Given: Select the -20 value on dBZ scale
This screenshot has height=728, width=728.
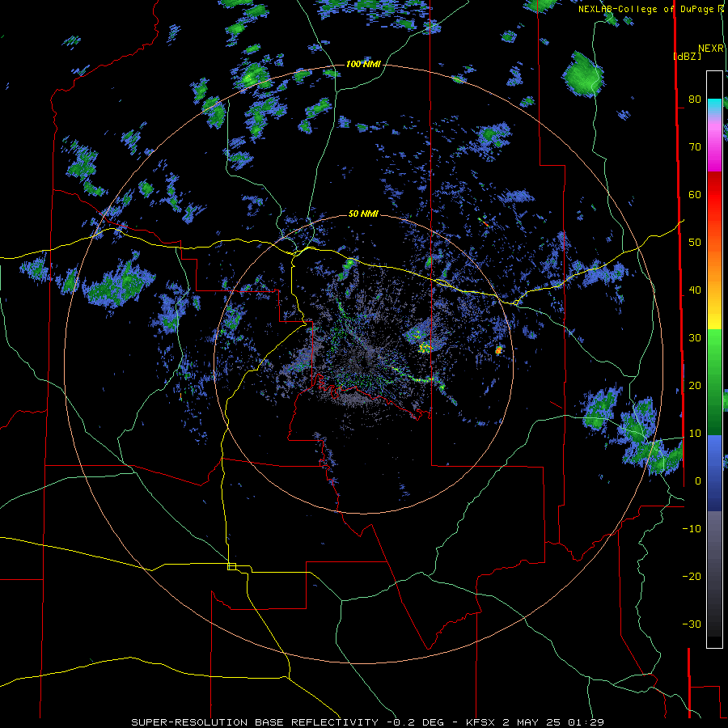Looking at the screenshot, I should point(692,576).
